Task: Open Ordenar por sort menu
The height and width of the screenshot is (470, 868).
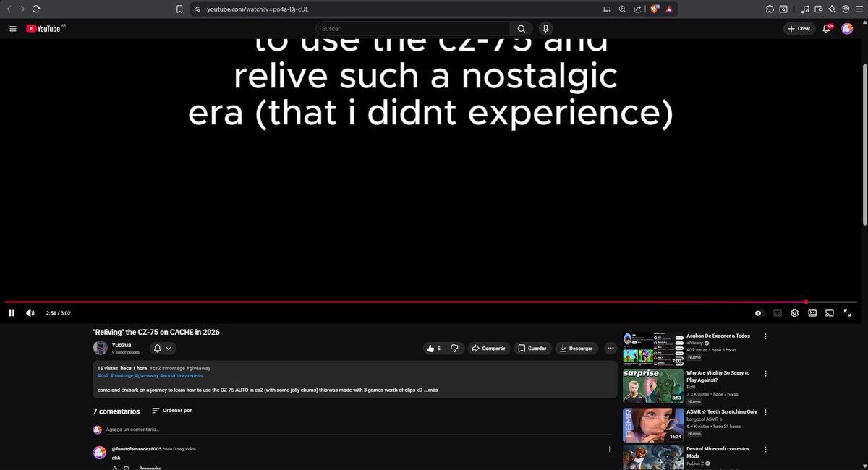Action: click(x=171, y=411)
